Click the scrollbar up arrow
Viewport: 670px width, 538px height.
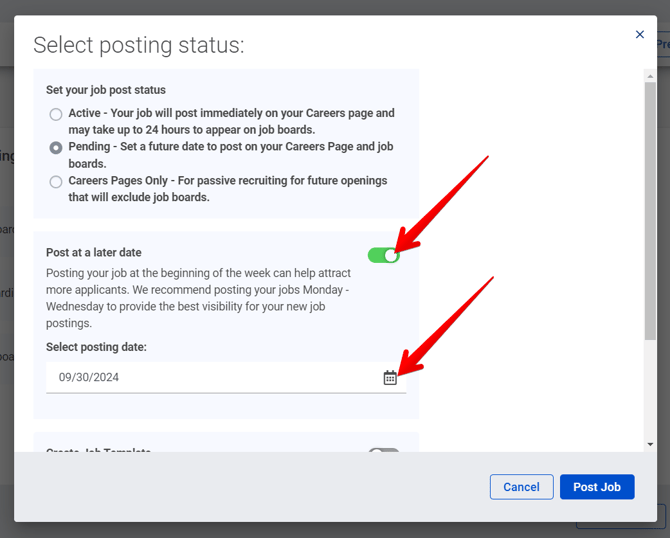[x=651, y=76]
